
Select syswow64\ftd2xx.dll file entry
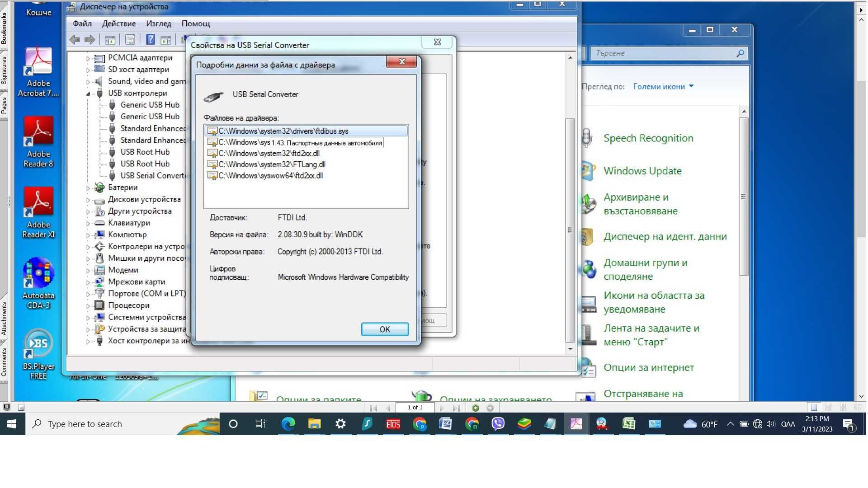270,176
